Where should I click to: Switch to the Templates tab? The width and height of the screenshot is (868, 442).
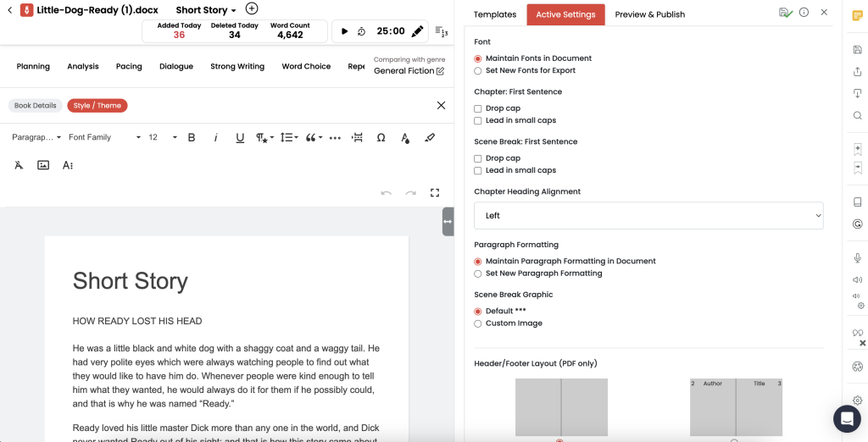tap(495, 14)
